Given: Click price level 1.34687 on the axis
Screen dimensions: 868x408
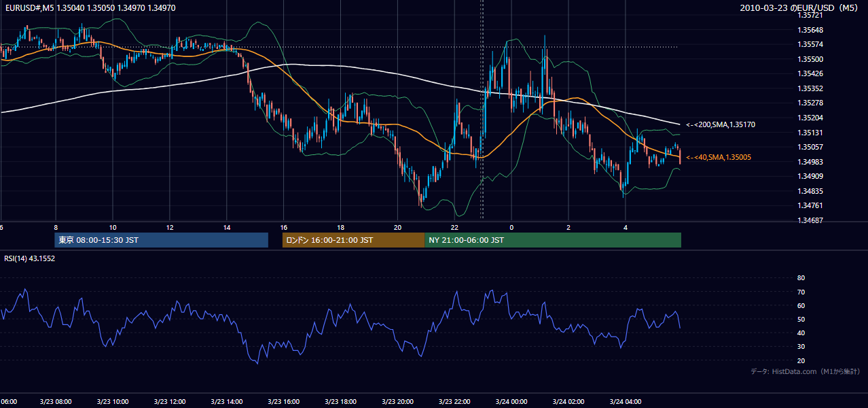Looking at the screenshot, I should pos(810,220).
